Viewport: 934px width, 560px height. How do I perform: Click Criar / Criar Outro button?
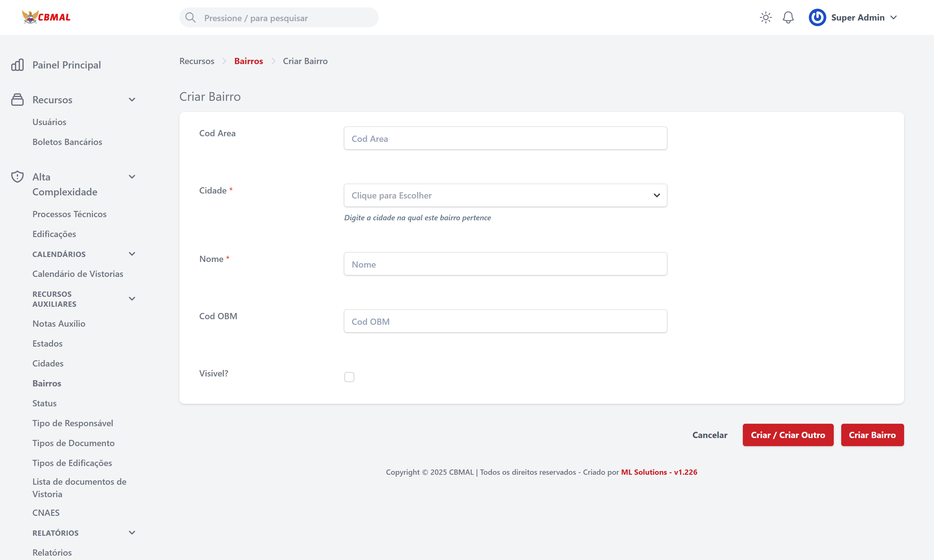[x=788, y=435]
